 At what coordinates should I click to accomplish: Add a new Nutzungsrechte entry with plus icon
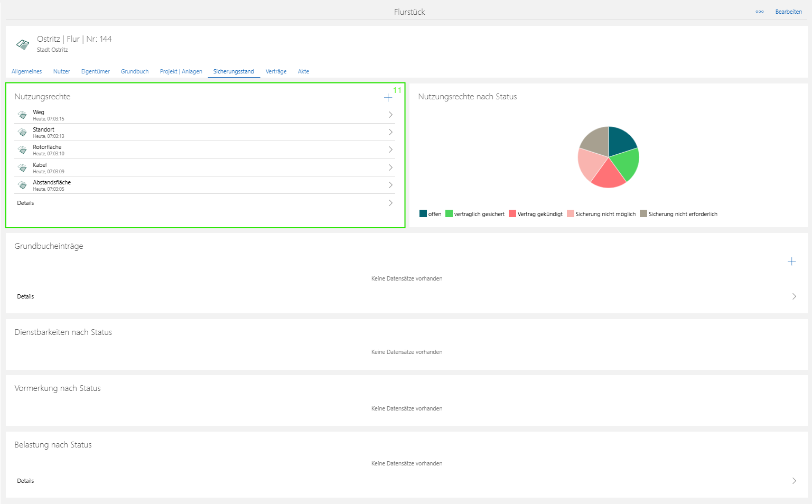[388, 98]
